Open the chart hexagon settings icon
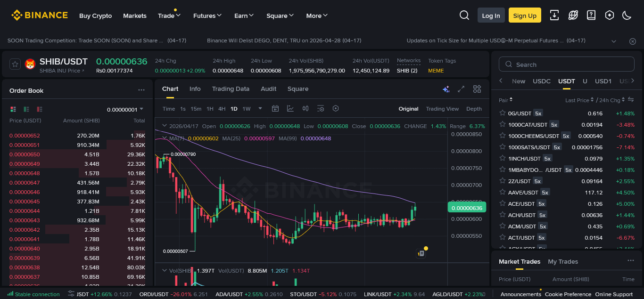The width and height of the screenshot is (644, 299). coord(336,108)
